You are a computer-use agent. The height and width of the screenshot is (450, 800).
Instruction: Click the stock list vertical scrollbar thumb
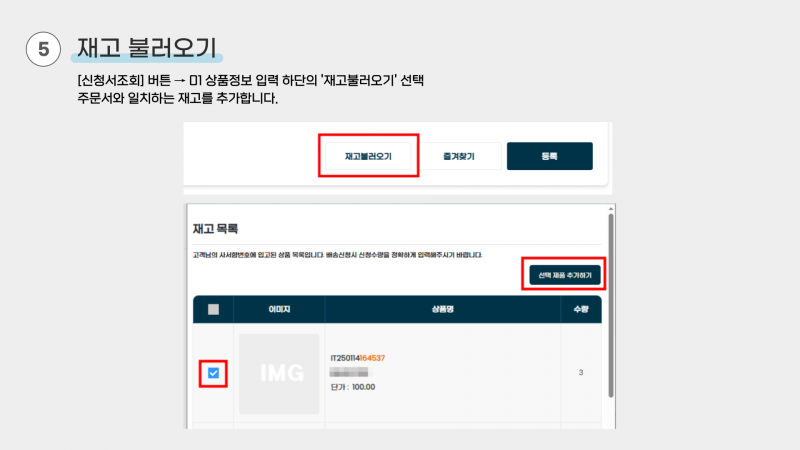tap(611, 305)
